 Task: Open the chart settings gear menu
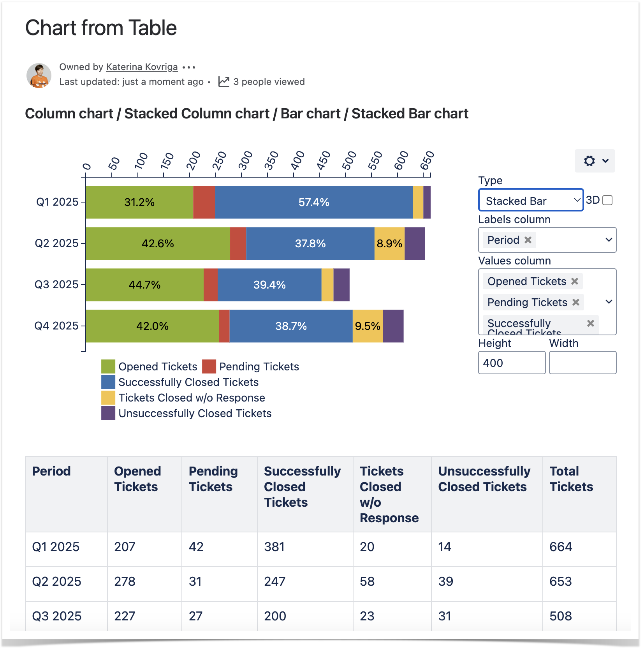click(x=595, y=161)
